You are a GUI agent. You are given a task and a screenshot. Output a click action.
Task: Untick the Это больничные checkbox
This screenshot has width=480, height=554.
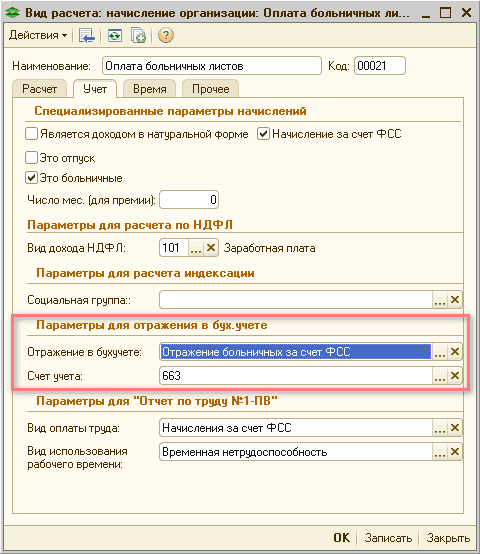(31, 177)
